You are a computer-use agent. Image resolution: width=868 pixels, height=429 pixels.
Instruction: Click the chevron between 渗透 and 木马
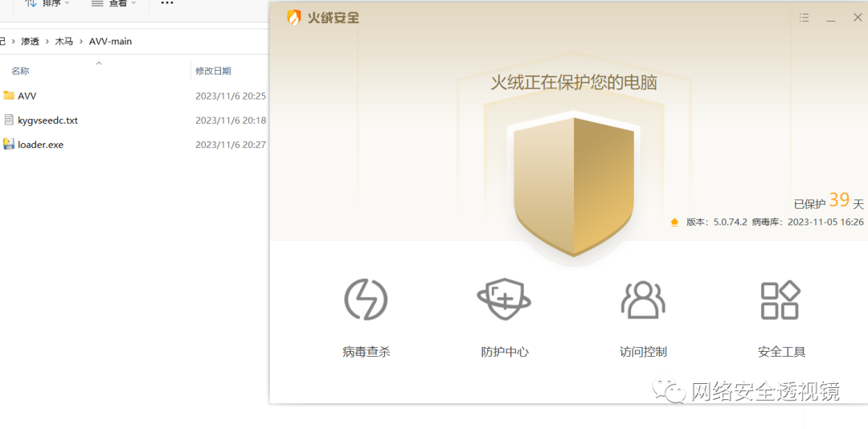tap(47, 42)
